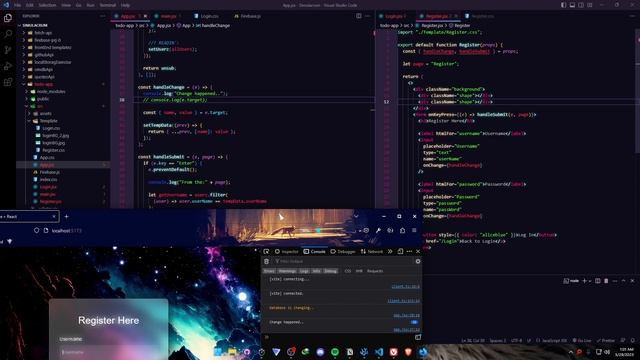This screenshot has height=360, width=640.
Task: Open Explorer panel more actions menu
Action: tap(102, 16)
